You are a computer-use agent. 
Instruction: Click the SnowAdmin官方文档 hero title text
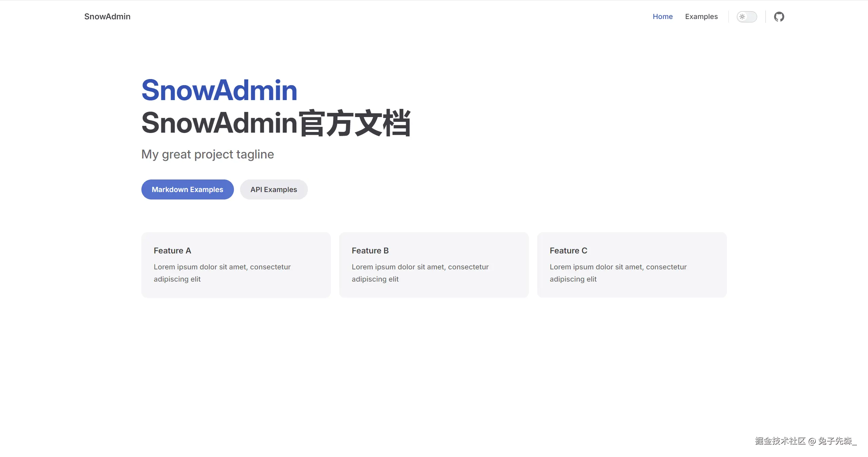pyautogui.click(x=276, y=123)
